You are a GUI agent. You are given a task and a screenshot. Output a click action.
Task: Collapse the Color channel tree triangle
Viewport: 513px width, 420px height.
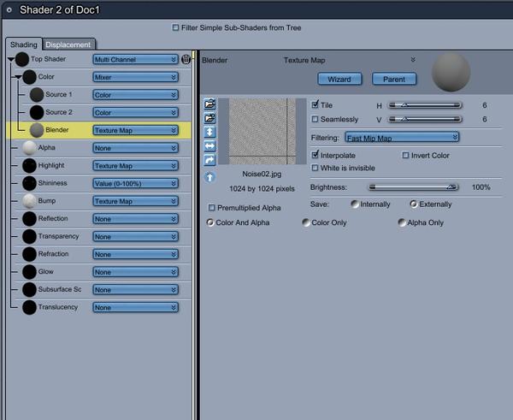point(18,77)
